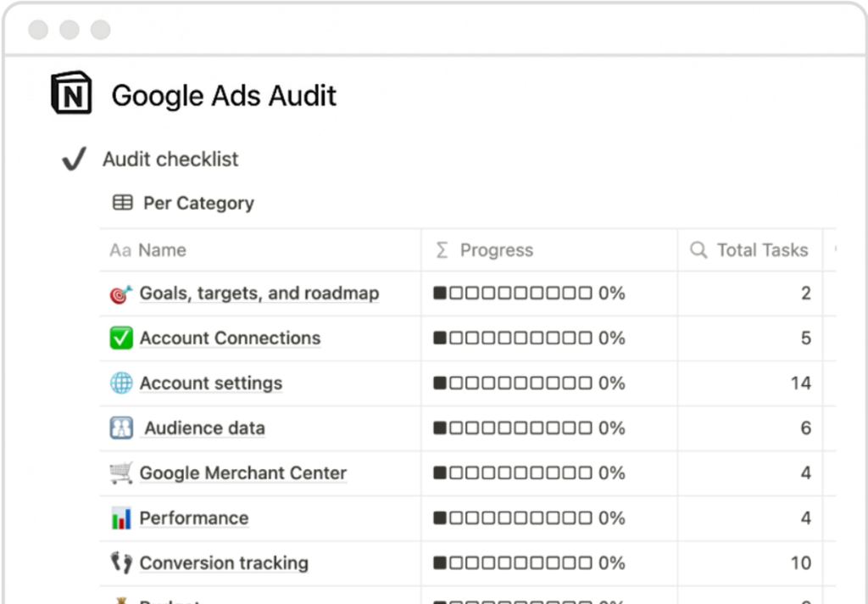
Task: Open the Conversion tracking page link
Action: click(224, 563)
